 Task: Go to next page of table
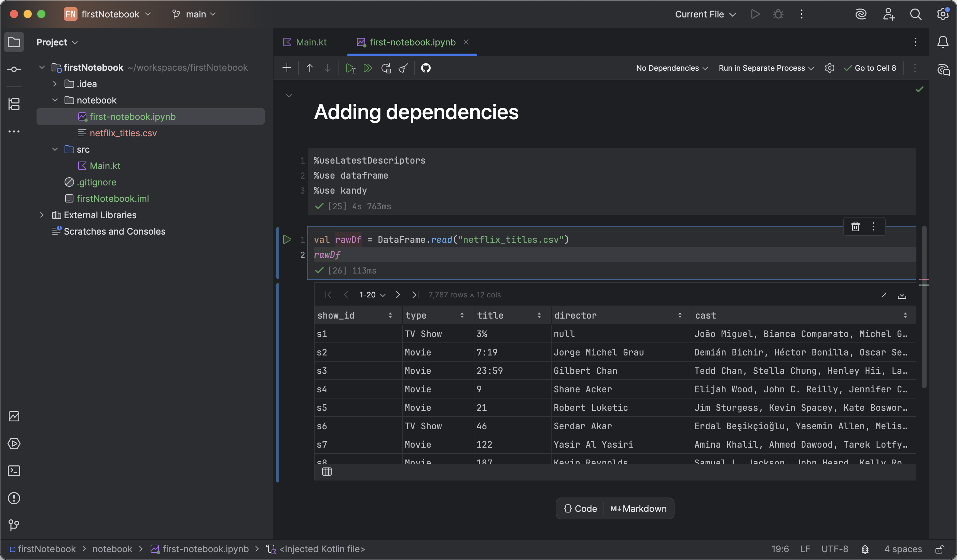(x=398, y=295)
